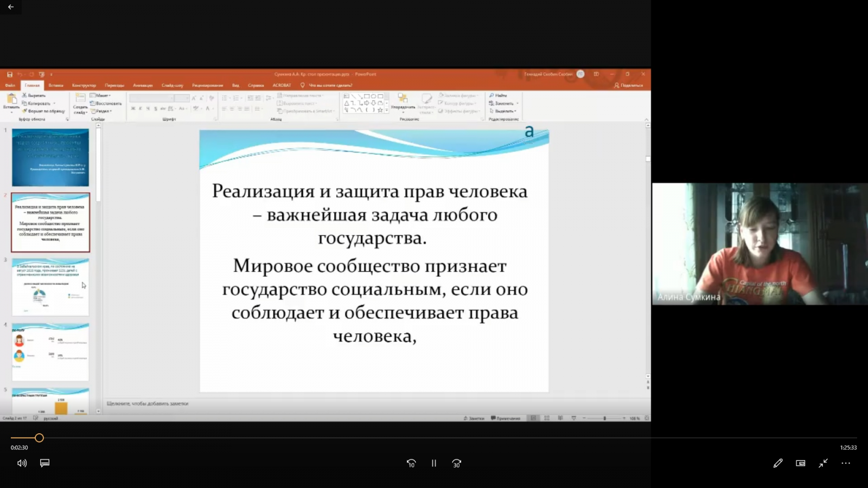Click the bulleted list icon
868x488 pixels.
click(226, 98)
